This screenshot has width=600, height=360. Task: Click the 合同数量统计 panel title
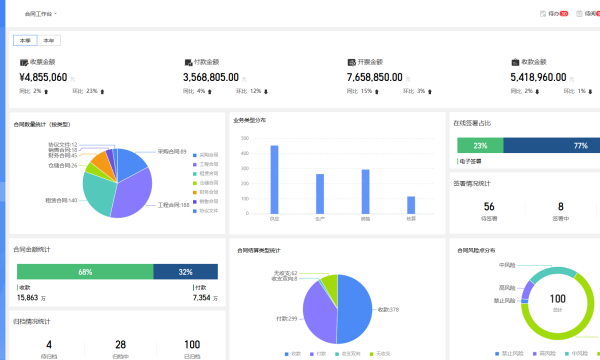click(x=42, y=124)
